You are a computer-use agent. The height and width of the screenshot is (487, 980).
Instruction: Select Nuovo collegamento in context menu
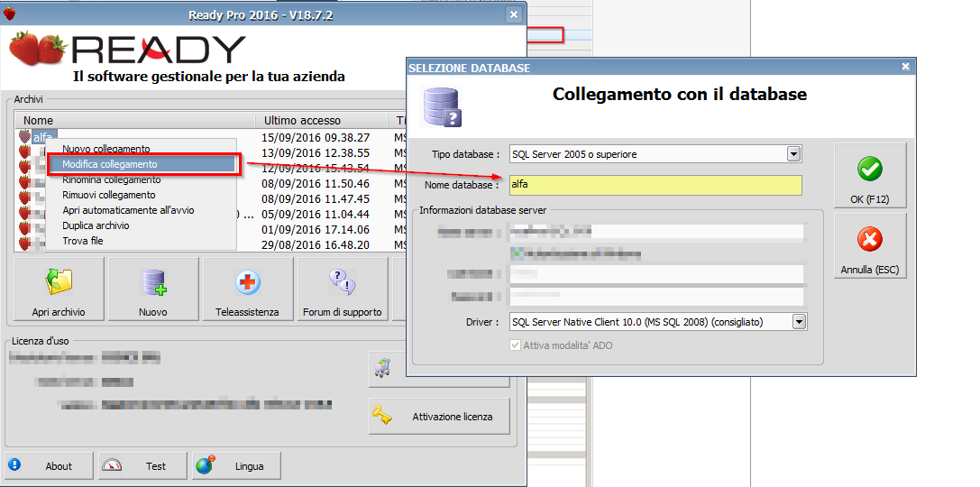tap(106, 149)
